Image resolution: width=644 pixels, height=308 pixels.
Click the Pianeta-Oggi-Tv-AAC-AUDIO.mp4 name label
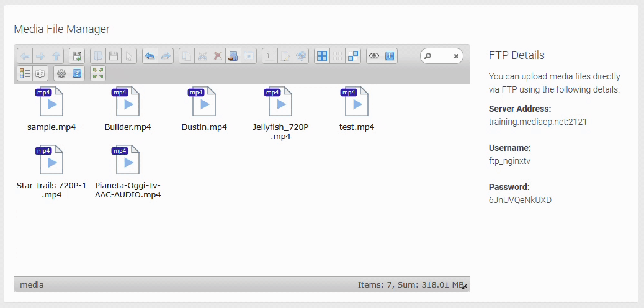click(128, 190)
